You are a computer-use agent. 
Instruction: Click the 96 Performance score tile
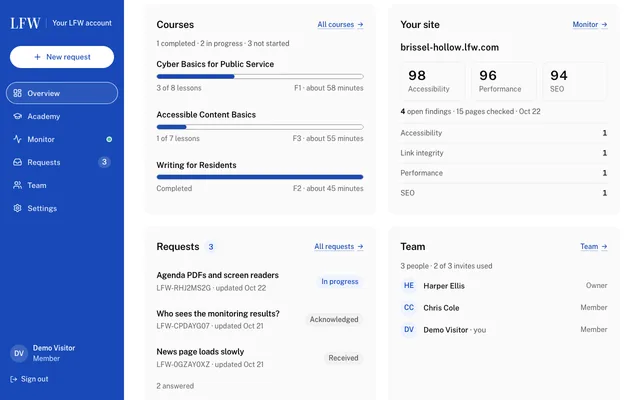coord(504,81)
